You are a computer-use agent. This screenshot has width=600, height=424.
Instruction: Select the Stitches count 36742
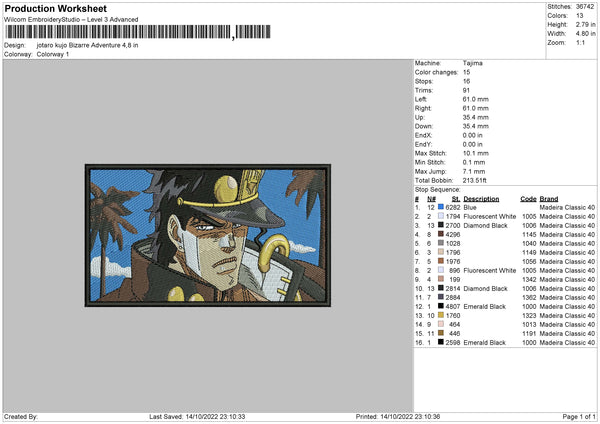[585, 7]
